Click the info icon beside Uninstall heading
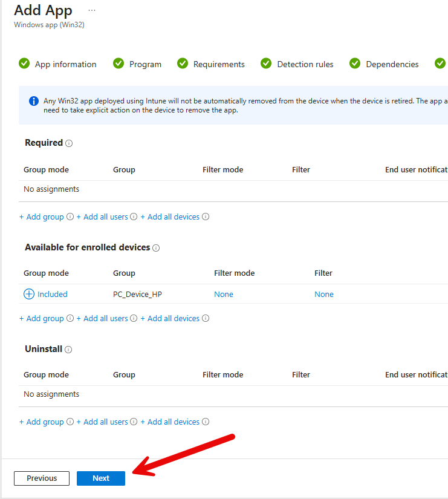Image resolution: width=448 pixels, height=499 pixels. 68,350
